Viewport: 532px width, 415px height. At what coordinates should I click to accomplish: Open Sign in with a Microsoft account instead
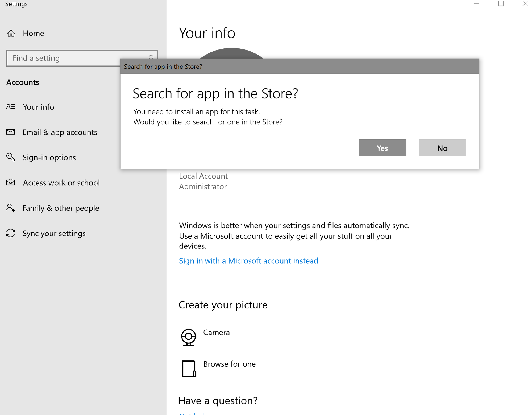(248, 261)
